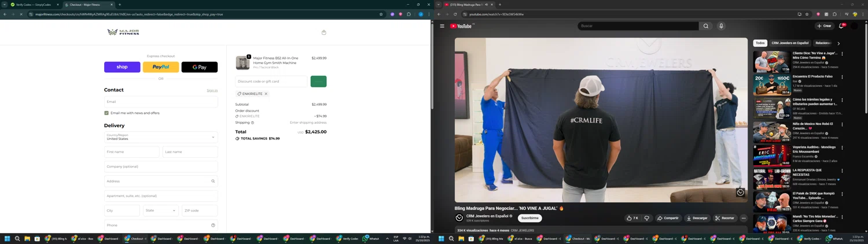868x244 pixels.
Task: Apply the discount code with the green button
Action: click(x=318, y=82)
